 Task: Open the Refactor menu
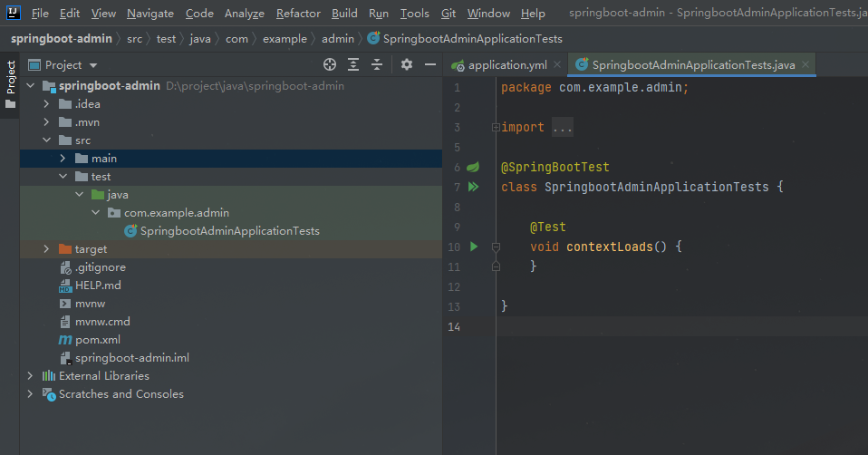tap(298, 14)
